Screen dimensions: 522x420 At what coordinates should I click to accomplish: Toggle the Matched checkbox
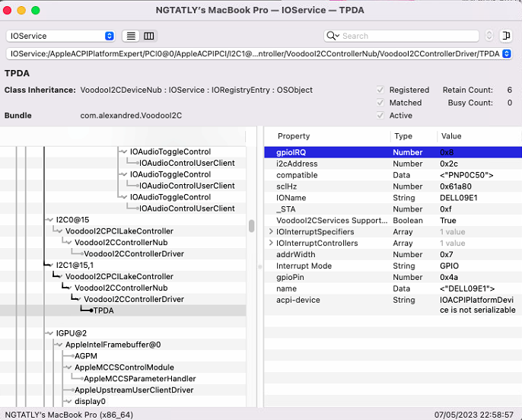(x=380, y=103)
